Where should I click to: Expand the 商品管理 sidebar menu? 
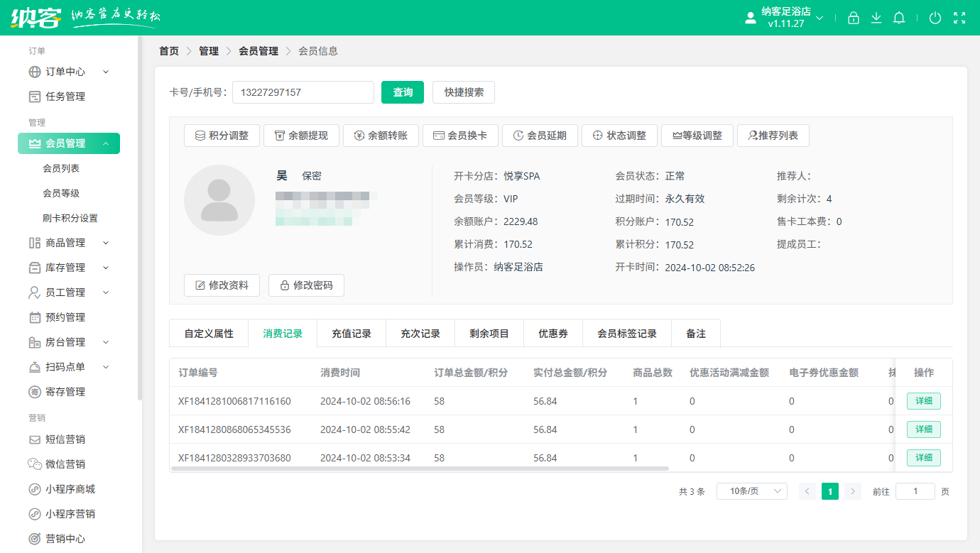point(68,243)
